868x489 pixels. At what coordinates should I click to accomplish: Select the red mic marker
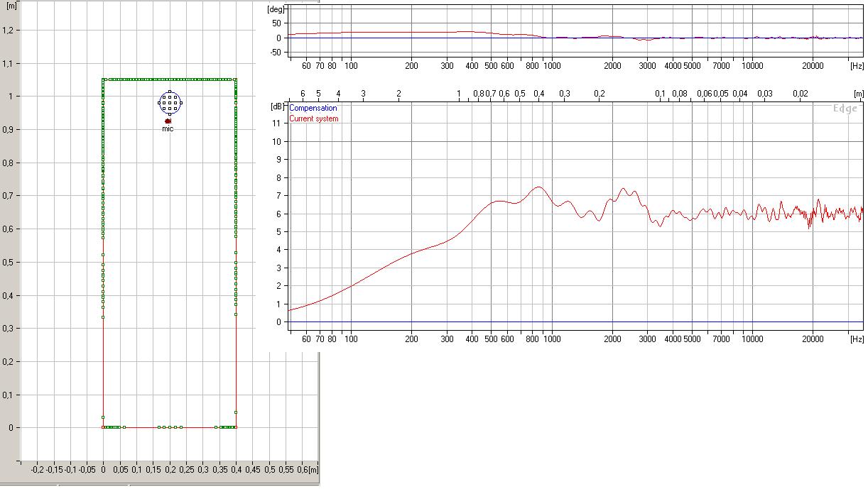tap(168, 121)
